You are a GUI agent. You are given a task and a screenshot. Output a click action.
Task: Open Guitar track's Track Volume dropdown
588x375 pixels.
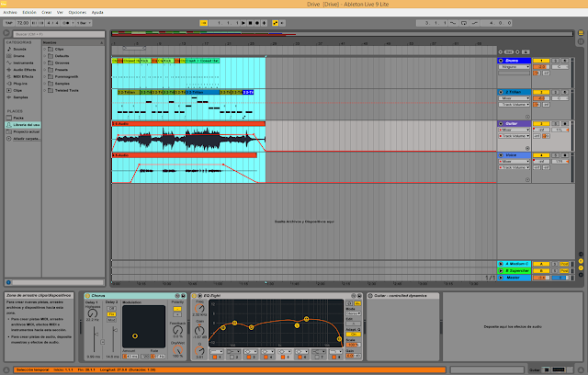(514, 136)
